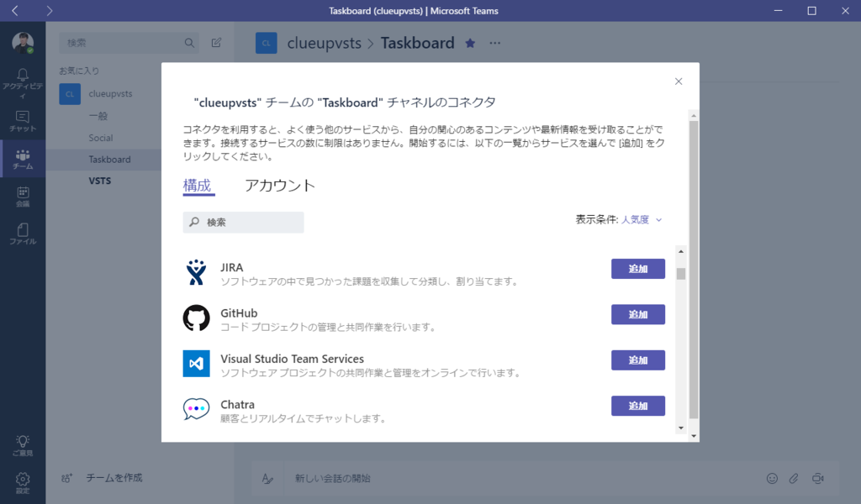Open the channel more options ellipsis
The width and height of the screenshot is (861, 504).
pos(494,44)
